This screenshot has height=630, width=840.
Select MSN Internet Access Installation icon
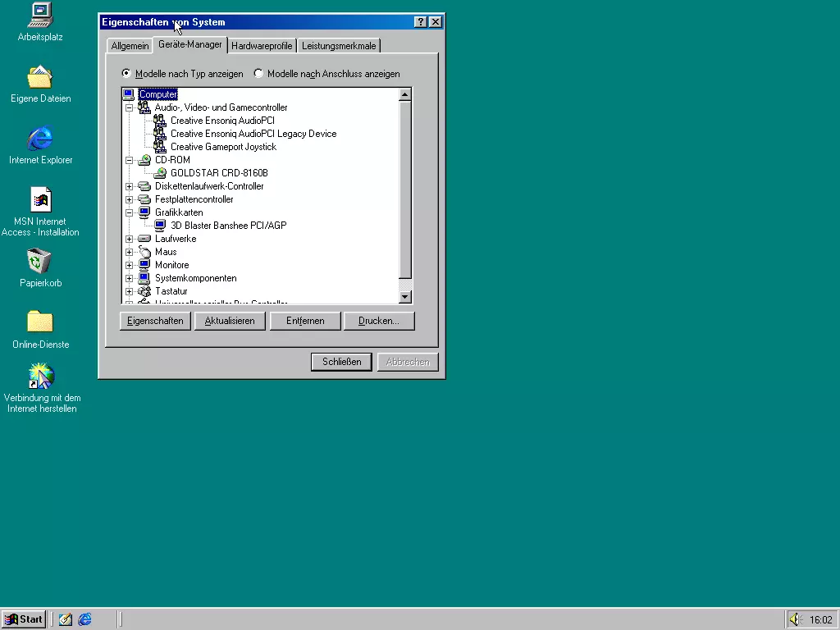[x=40, y=200]
